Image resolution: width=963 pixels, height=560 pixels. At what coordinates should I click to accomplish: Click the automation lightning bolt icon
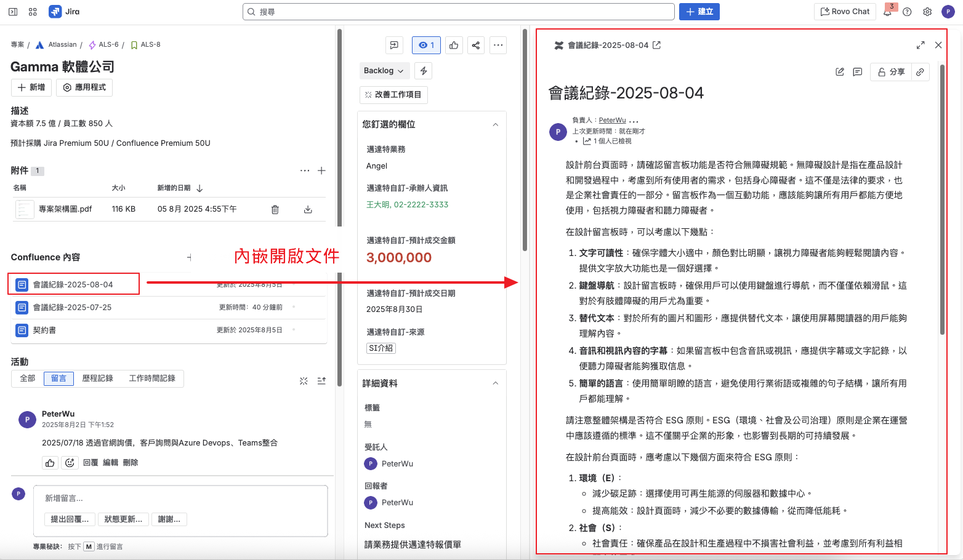(x=424, y=71)
